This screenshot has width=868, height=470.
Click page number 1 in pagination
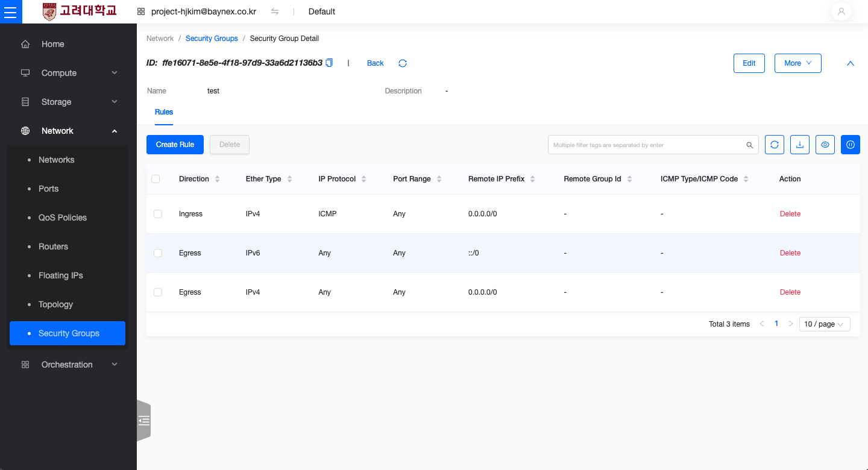pos(776,324)
